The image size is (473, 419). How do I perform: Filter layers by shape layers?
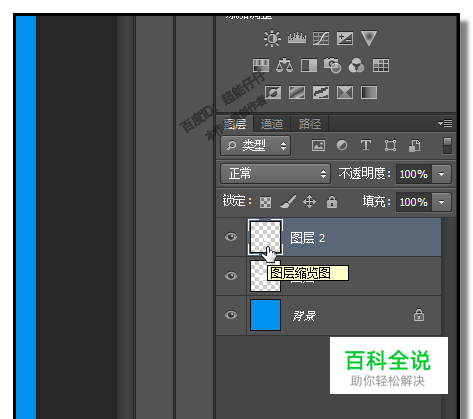(x=390, y=145)
